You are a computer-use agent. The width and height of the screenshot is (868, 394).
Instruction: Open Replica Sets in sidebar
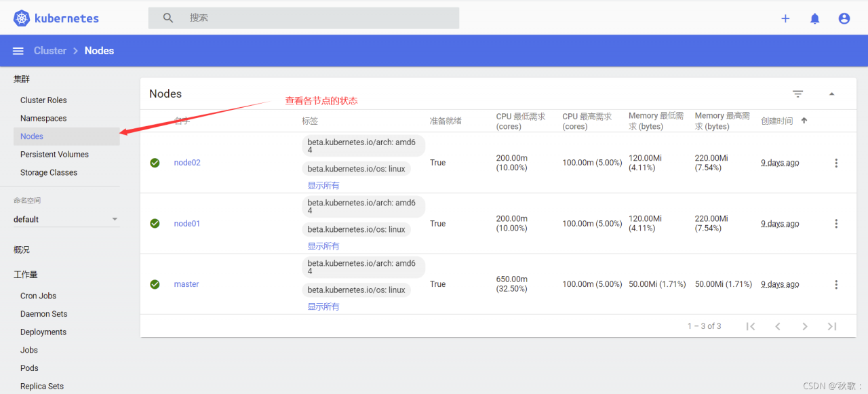click(x=42, y=387)
